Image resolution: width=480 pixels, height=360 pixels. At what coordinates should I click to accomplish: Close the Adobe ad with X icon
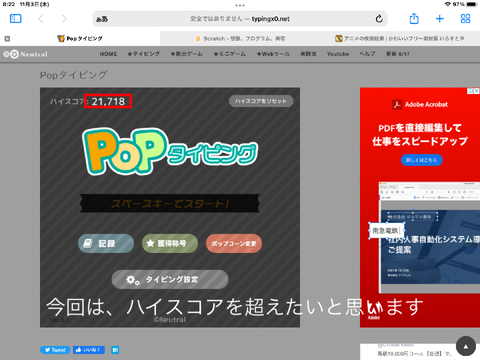pos(477,91)
